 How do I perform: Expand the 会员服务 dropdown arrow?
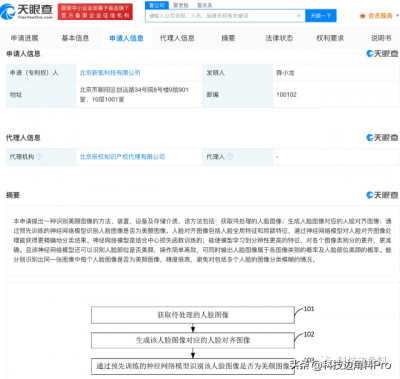pos(397,15)
